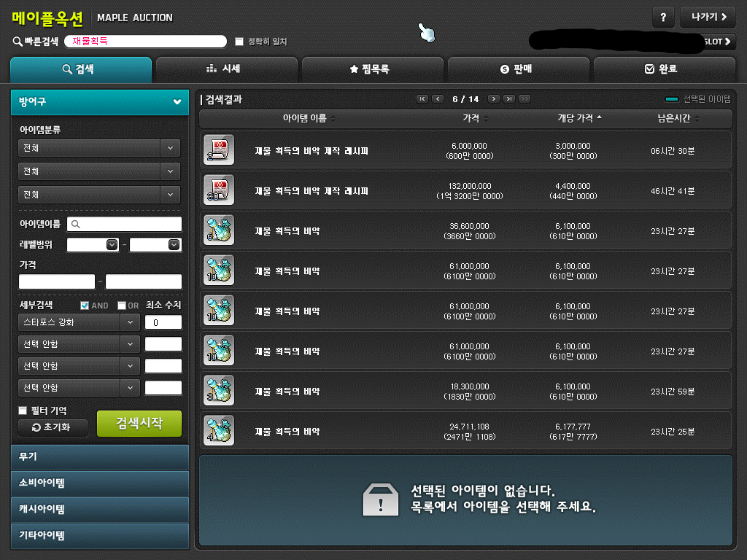Click the minimum 가격 input field
Viewport: 747px width, 560px height.
57,281
